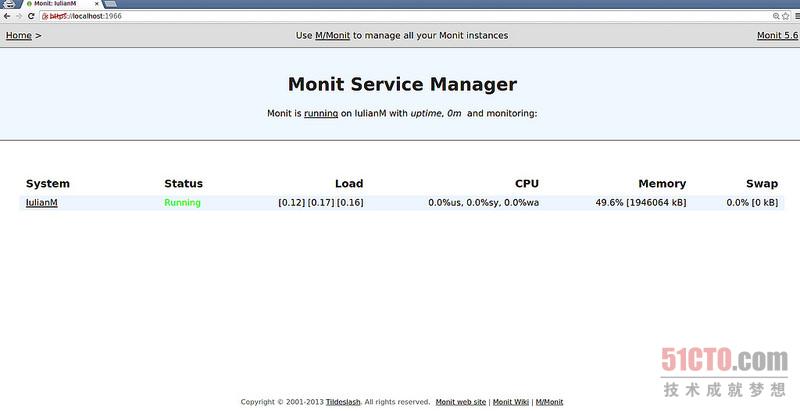Reload the page with the refresh icon
Screen dimensions: 800x411
31,16
